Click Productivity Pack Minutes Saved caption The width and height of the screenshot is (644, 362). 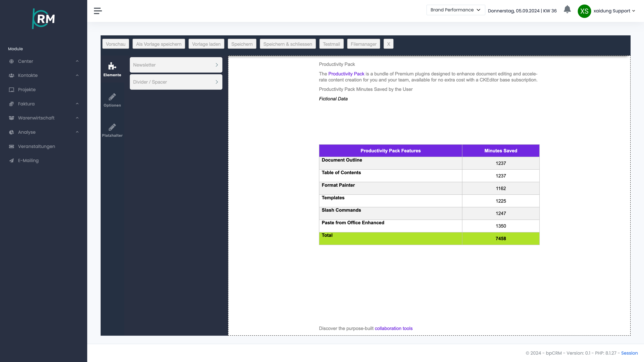coord(365,89)
